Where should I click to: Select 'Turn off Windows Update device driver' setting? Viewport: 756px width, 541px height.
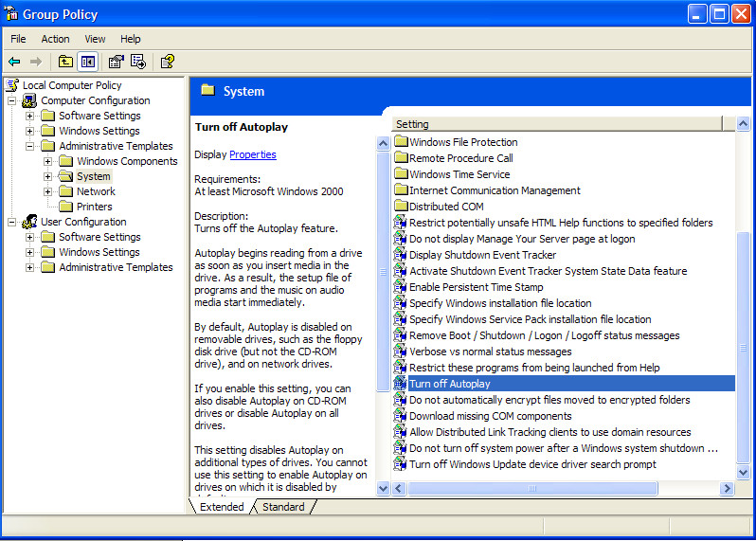point(532,464)
